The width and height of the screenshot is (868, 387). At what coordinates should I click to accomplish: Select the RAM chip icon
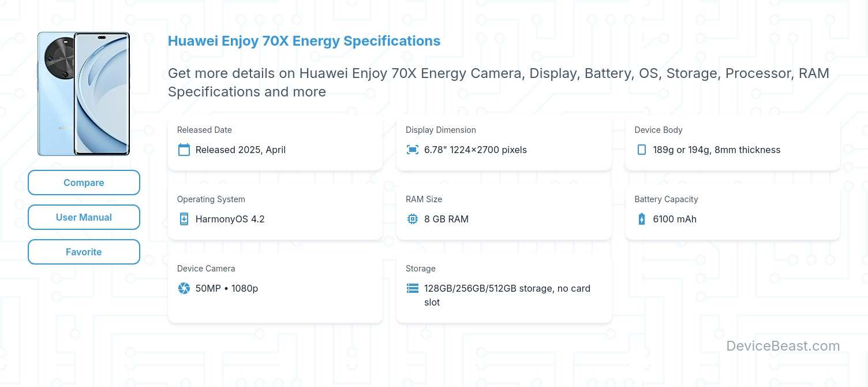pyautogui.click(x=412, y=219)
